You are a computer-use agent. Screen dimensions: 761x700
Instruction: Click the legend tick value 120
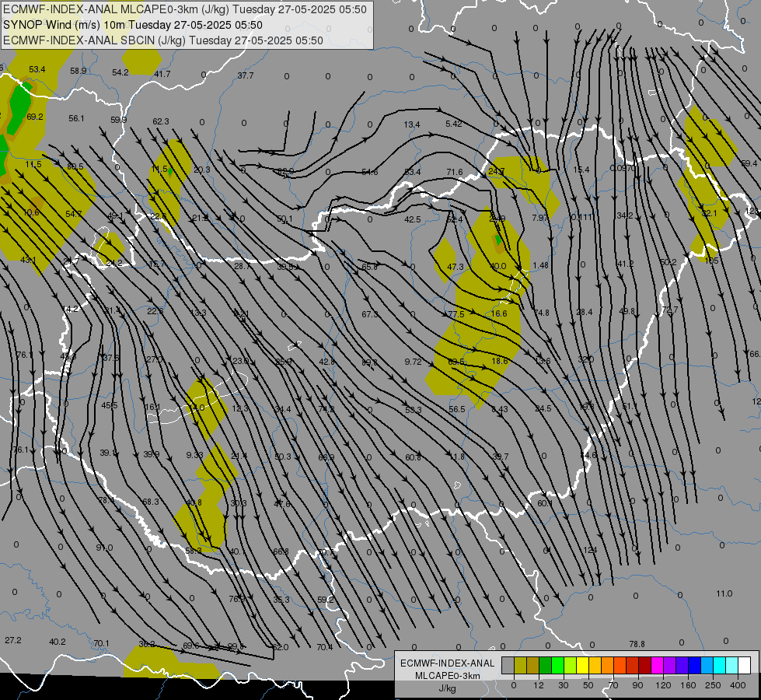(x=663, y=685)
